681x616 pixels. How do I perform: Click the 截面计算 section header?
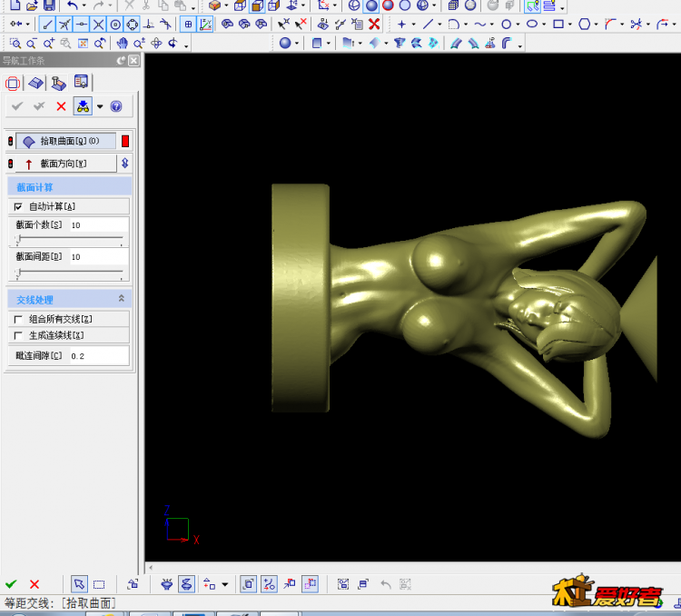click(70, 187)
